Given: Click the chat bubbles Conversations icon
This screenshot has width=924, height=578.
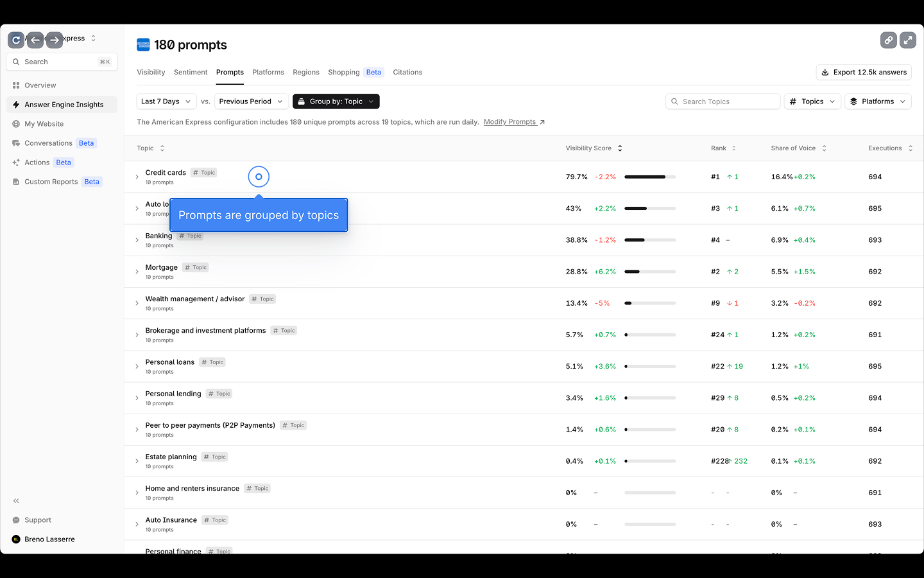Looking at the screenshot, I should (16, 143).
